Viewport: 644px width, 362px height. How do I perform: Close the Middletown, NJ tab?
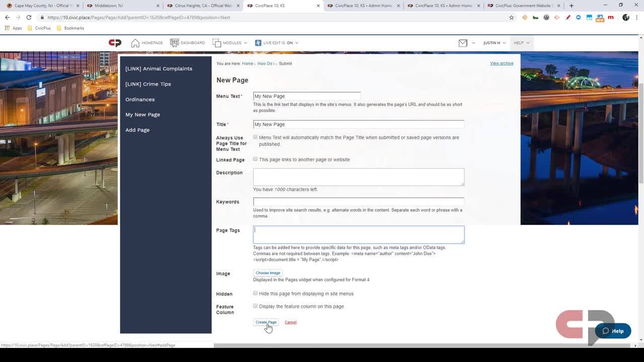[x=158, y=6]
